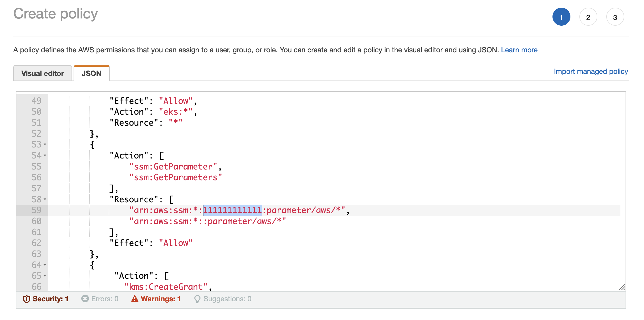Viewport: 644px width, 320px height.
Task: Switch to the Visual editor tab
Action: (43, 73)
